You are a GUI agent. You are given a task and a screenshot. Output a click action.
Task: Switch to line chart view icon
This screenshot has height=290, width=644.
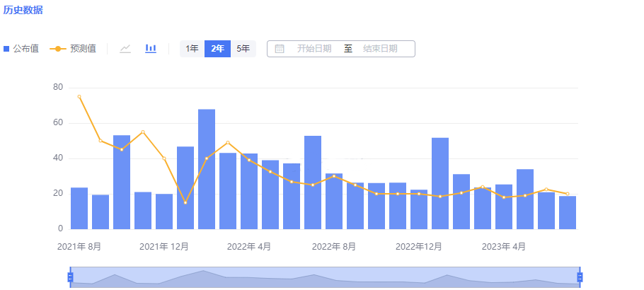point(125,49)
